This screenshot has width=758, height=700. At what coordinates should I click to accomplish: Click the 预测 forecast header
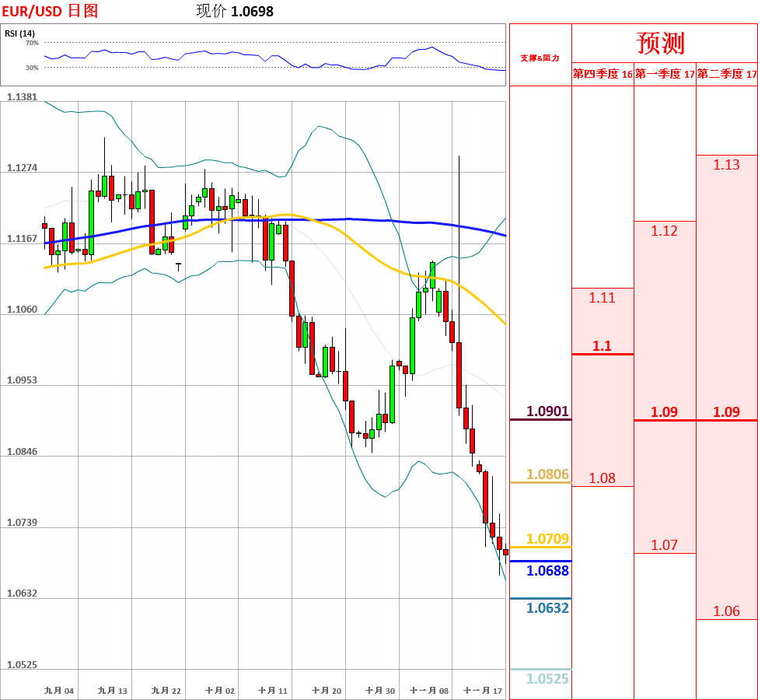click(661, 43)
